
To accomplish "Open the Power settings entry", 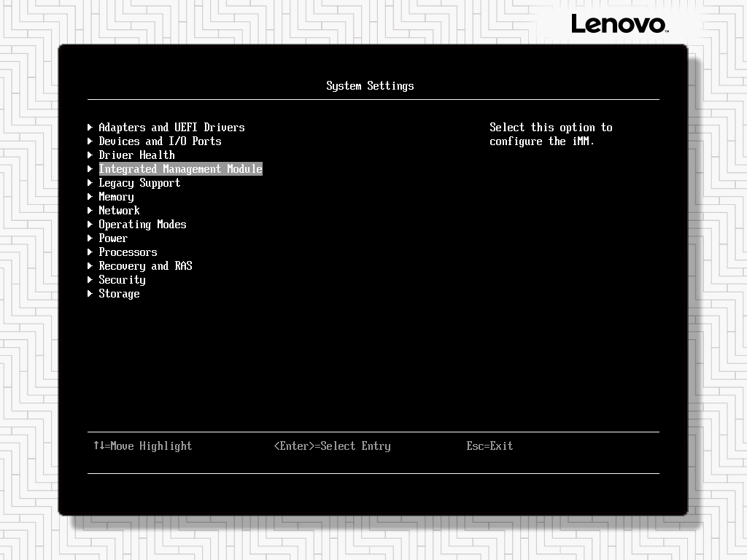I will click(113, 238).
